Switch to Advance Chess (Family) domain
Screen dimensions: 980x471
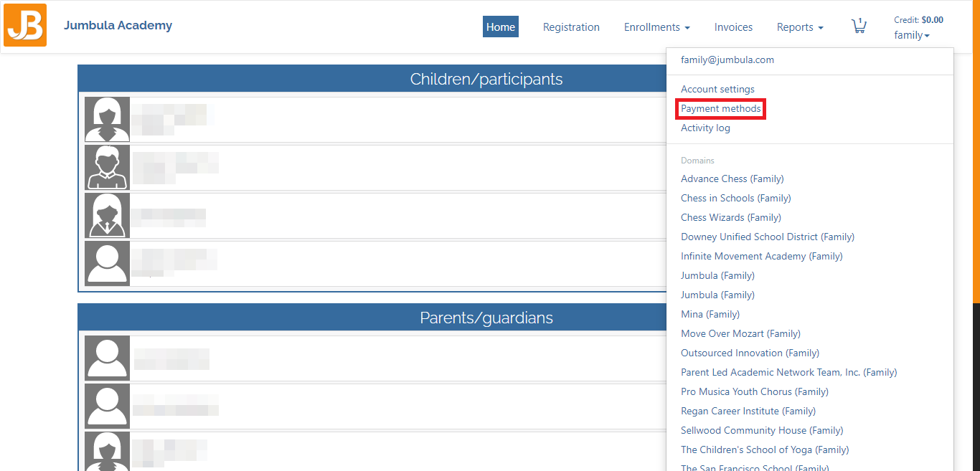point(732,179)
